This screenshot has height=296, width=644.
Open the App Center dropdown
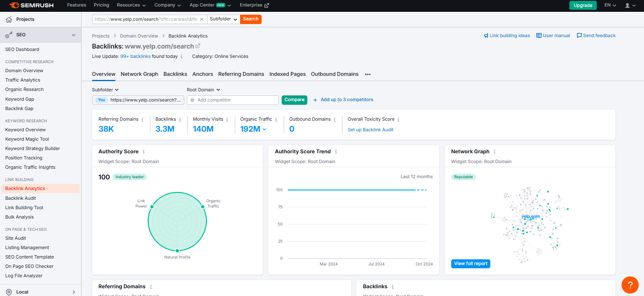(x=210, y=5)
